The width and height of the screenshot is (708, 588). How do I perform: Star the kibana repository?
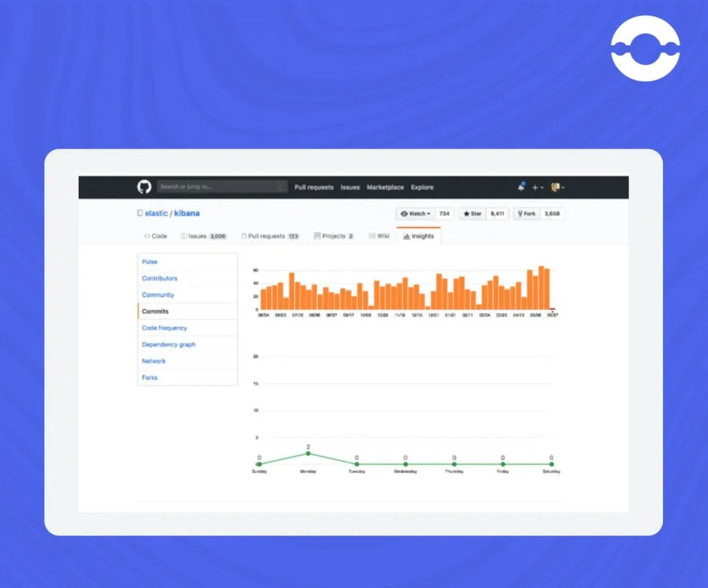coord(472,214)
